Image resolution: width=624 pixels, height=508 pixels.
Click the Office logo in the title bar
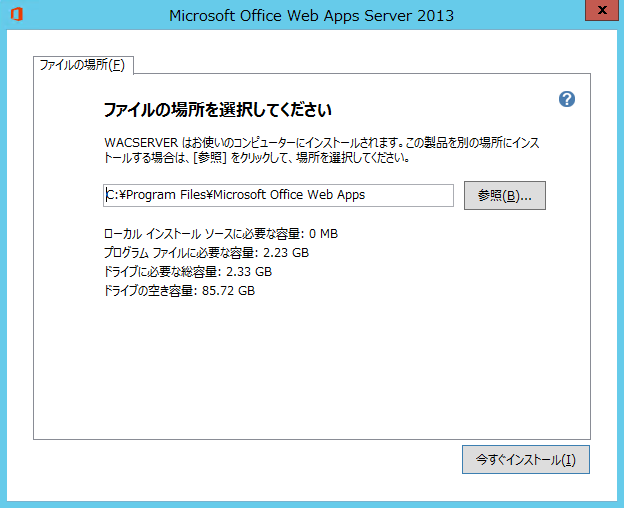16,15
